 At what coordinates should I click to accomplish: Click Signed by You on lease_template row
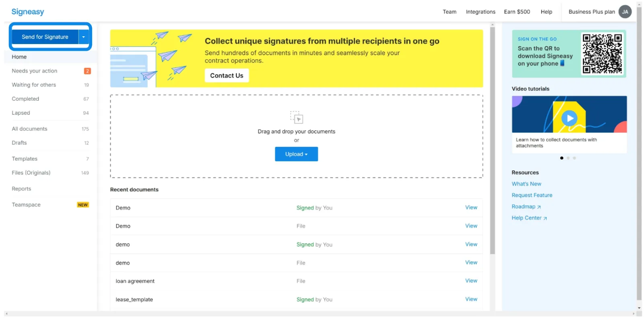click(314, 299)
